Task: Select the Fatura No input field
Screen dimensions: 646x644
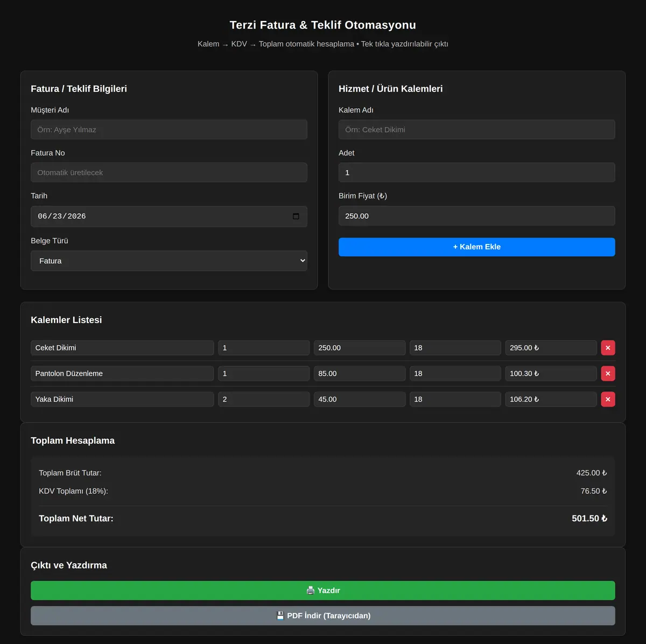Action: coord(169,173)
